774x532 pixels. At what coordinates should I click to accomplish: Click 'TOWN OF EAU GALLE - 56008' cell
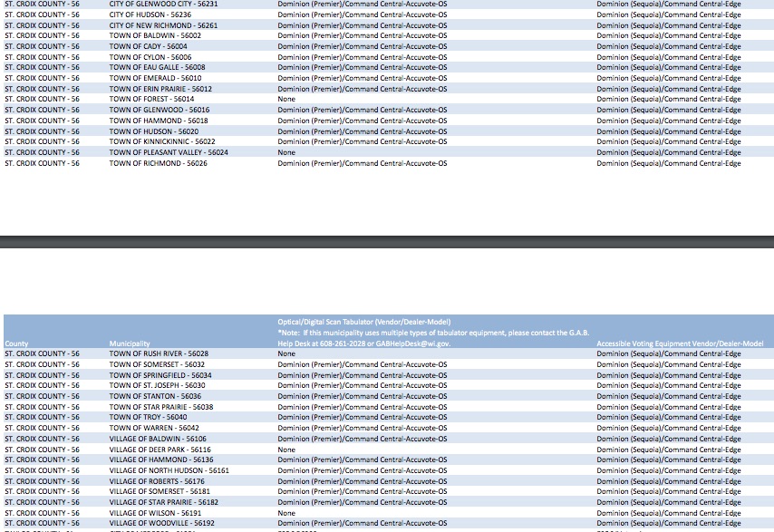coord(157,67)
